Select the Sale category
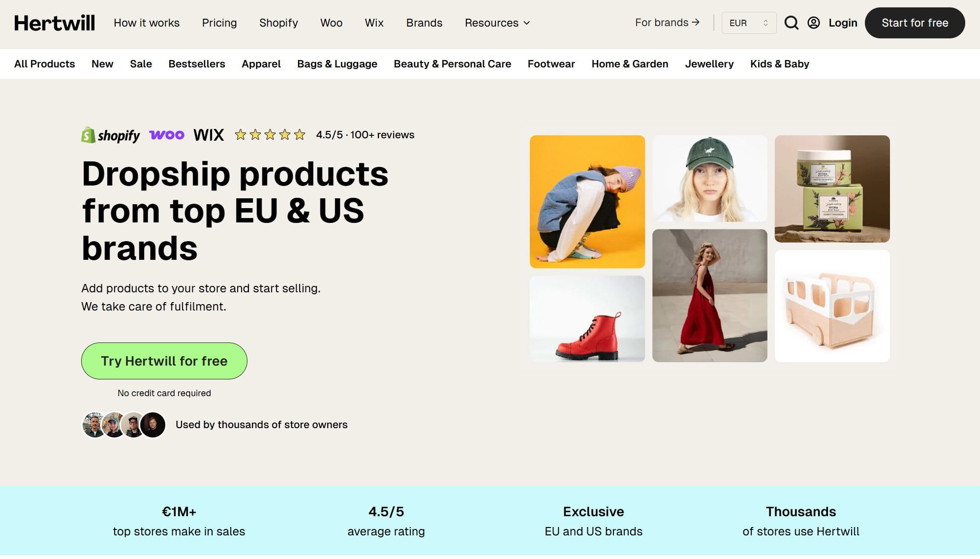 (x=141, y=64)
